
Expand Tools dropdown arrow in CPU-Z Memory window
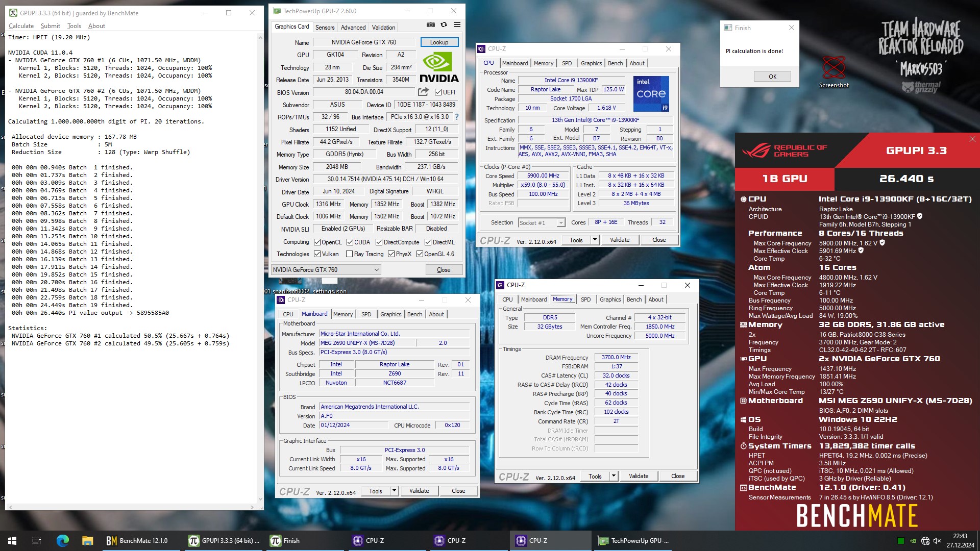coord(614,476)
